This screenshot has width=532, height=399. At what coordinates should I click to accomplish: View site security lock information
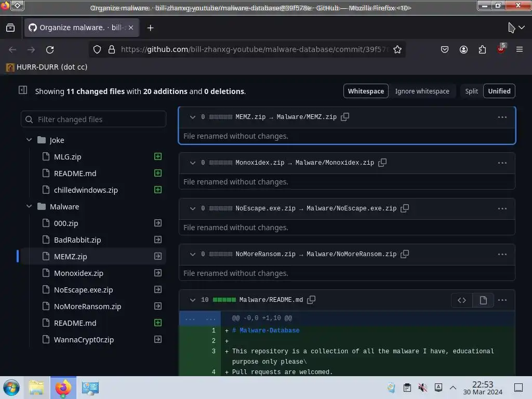[x=111, y=49]
